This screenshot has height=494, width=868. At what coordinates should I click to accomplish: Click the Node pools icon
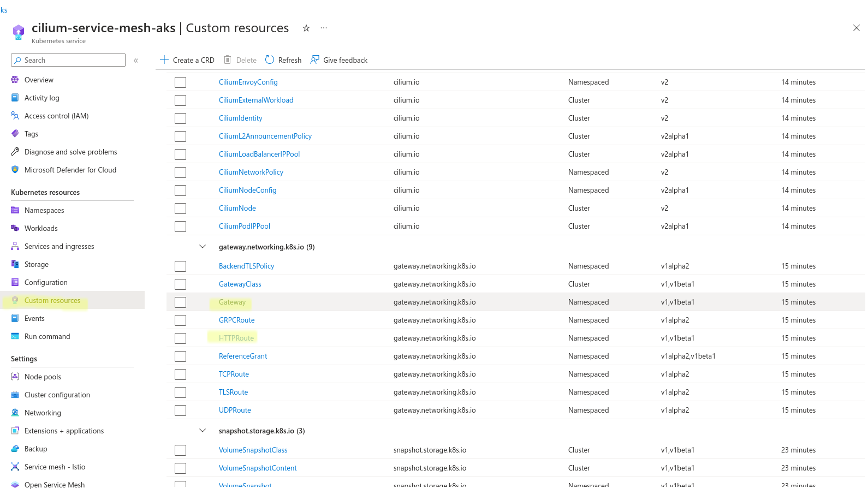pyautogui.click(x=15, y=377)
